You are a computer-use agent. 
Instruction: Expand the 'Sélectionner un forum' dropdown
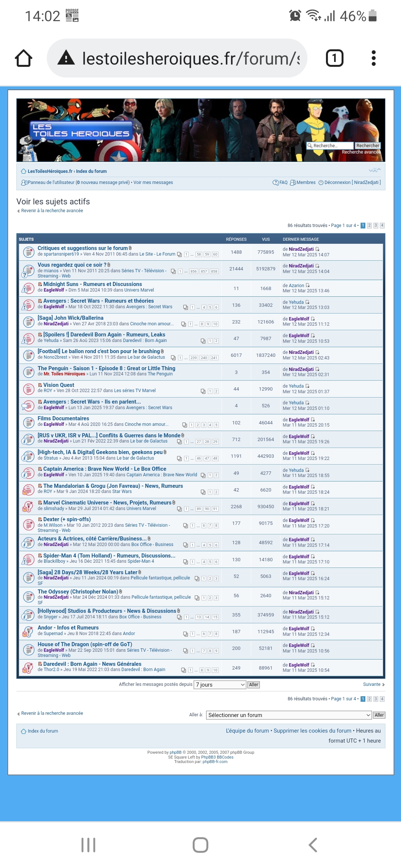tap(289, 715)
